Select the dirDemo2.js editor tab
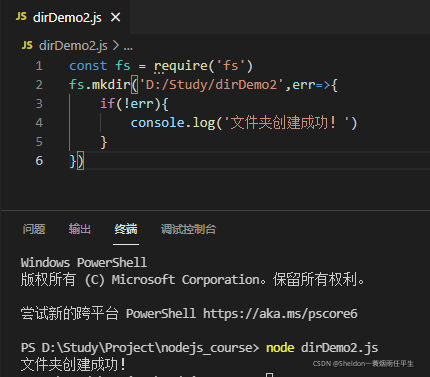The height and width of the screenshot is (377, 430). (65, 17)
